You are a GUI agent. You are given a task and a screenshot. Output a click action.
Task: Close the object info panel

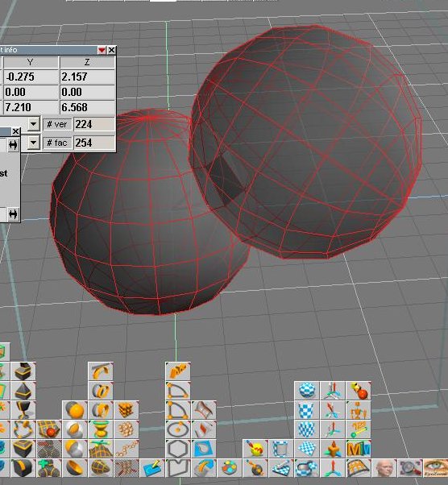pyautogui.click(x=111, y=50)
